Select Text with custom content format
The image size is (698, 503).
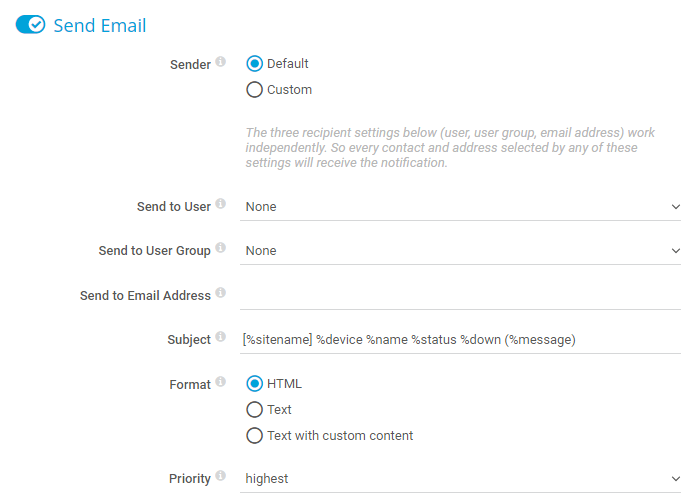(x=255, y=436)
